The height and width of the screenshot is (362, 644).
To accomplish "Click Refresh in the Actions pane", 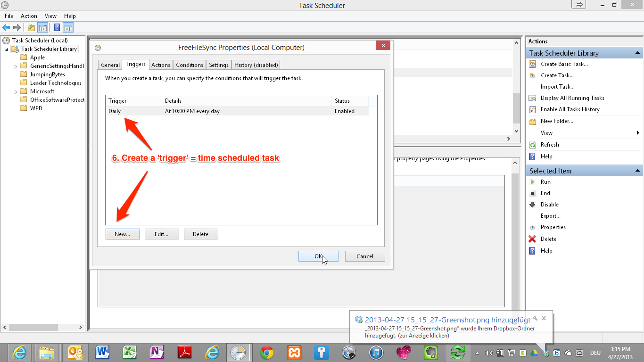I will pos(549,145).
